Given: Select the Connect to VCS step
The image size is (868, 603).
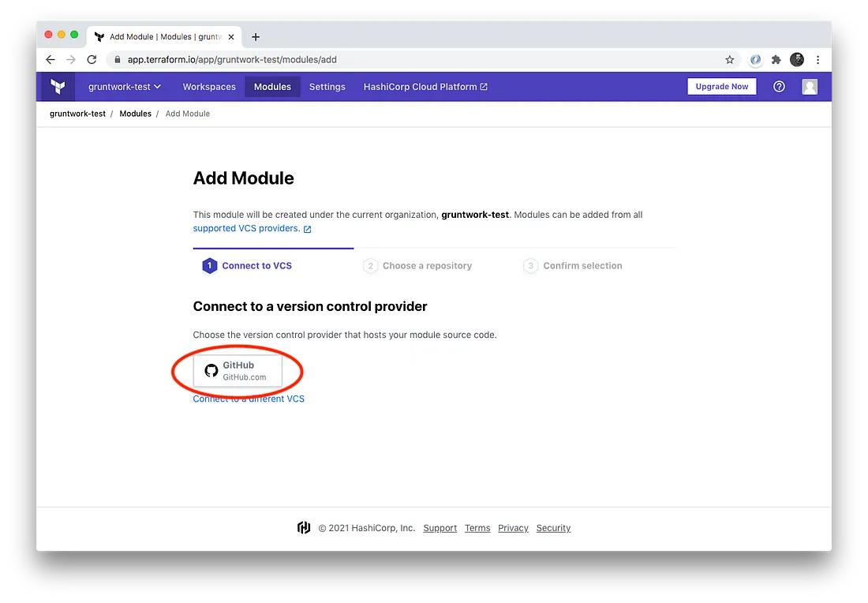Looking at the screenshot, I should coord(247,266).
